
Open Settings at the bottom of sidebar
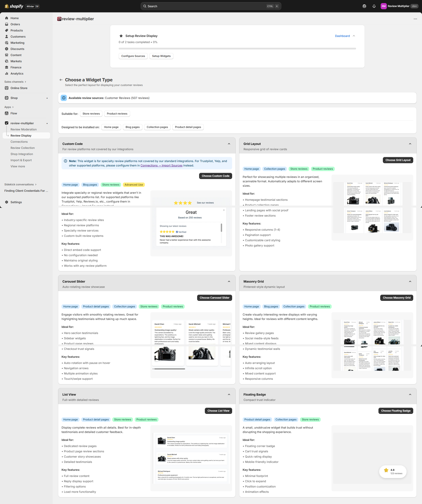click(x=16, y=202)
